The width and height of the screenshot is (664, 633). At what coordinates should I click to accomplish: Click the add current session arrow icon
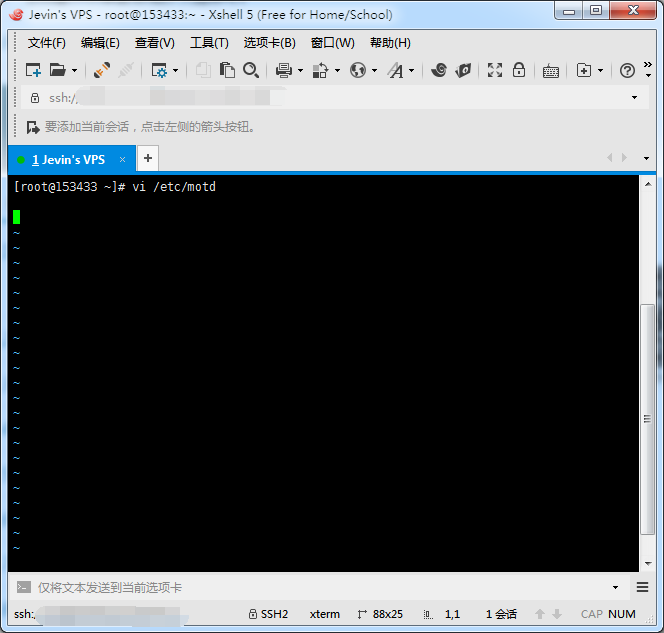click(33, 127)
